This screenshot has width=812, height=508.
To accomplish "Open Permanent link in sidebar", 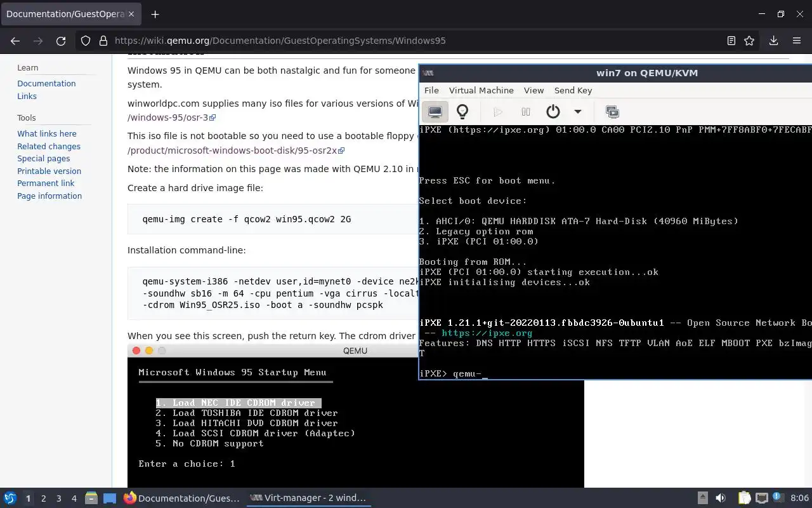I will click(x=46, y=183).
